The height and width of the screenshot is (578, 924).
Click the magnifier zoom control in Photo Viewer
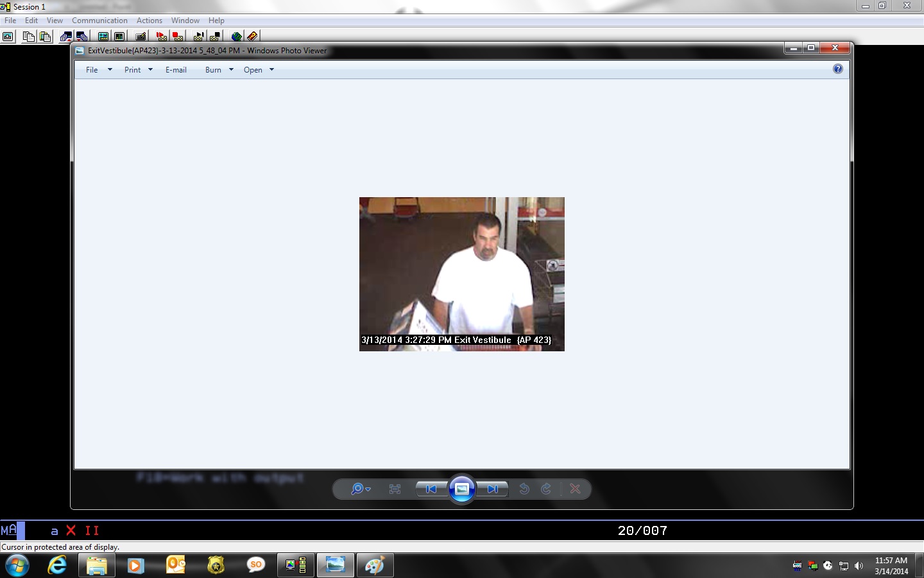pyautogui.click(x=361, y=489)
